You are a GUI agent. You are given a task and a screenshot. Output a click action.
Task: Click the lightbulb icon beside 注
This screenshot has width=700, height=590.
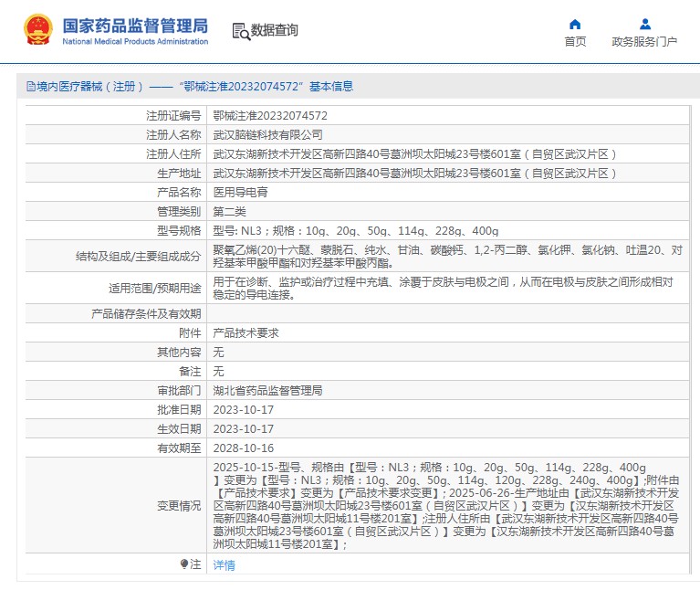point(184,564)
